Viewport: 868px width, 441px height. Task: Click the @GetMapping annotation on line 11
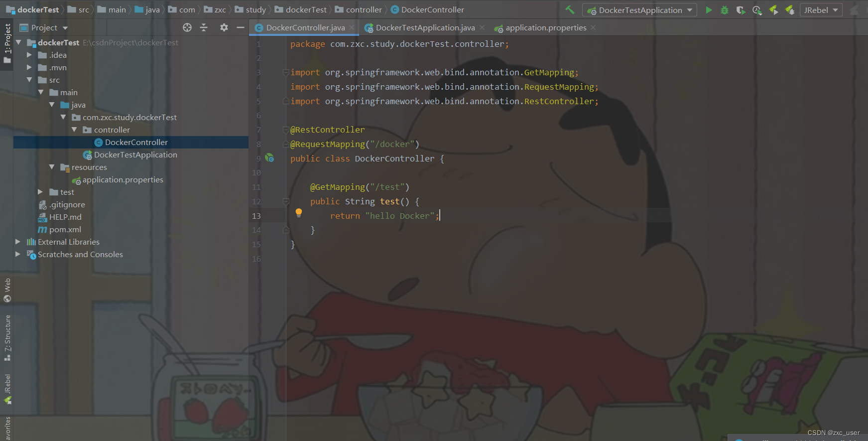pos(338,187)
